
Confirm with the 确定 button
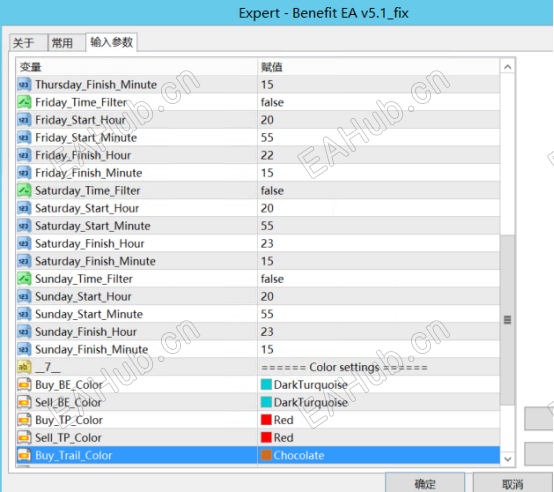(x=425, y=483)
